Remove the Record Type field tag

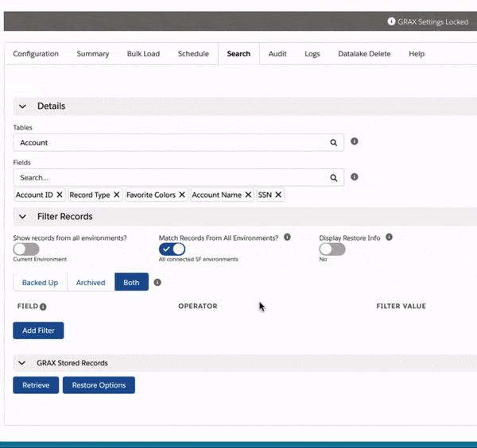[x=117, y=195]
